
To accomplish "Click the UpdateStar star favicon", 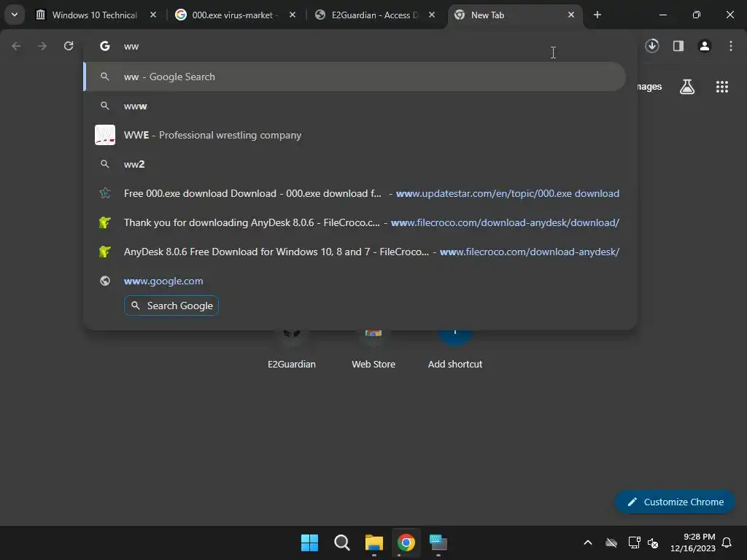I will [105, 193].
